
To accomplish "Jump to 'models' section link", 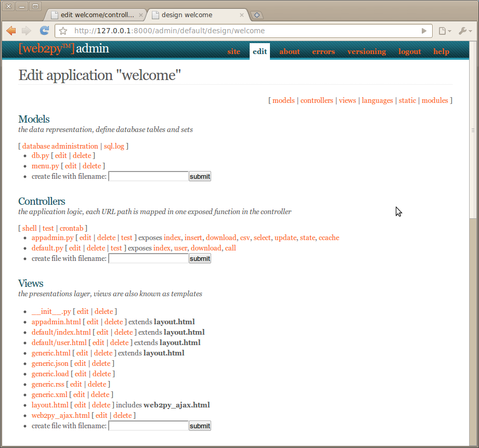I will (x=283, y=101).
